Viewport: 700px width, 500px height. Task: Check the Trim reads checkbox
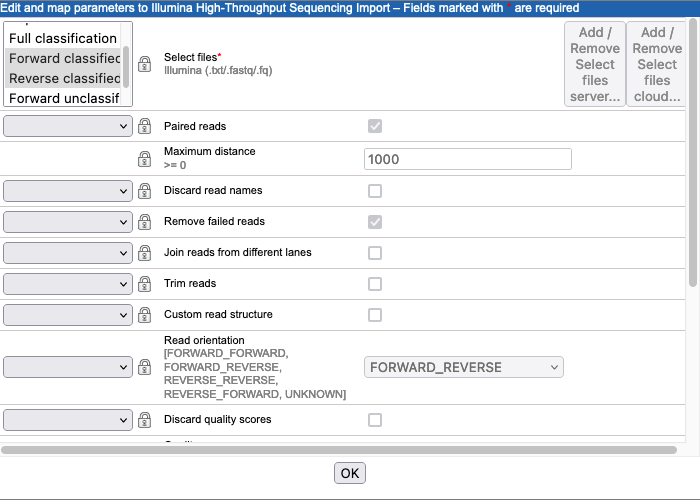tap(375, 284)
